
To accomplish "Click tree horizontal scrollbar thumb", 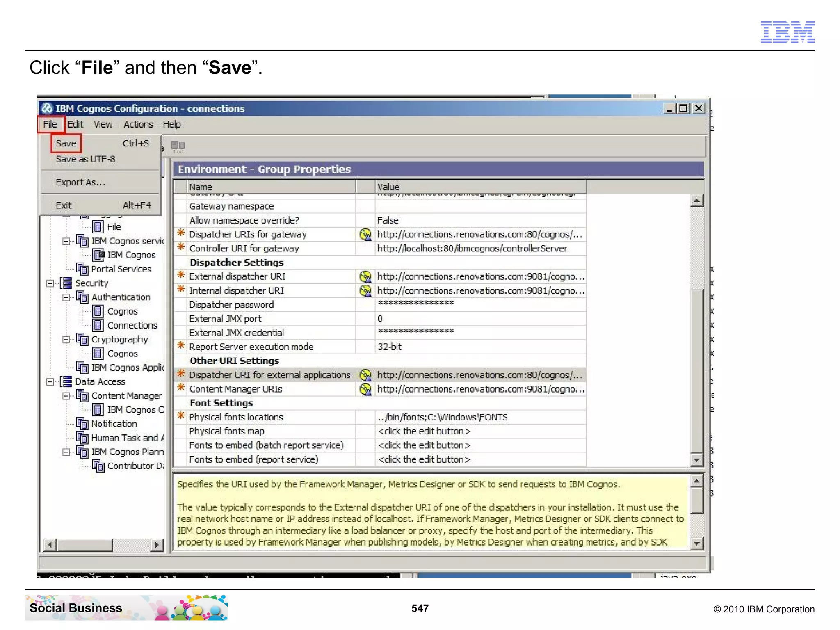I will 84,545.
